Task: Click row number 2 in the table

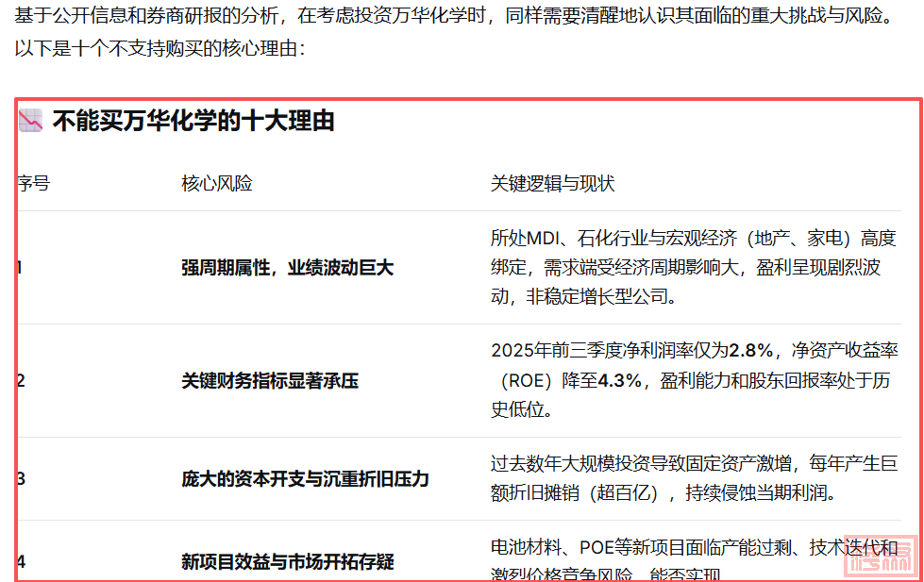Action: tap(21, 381)
